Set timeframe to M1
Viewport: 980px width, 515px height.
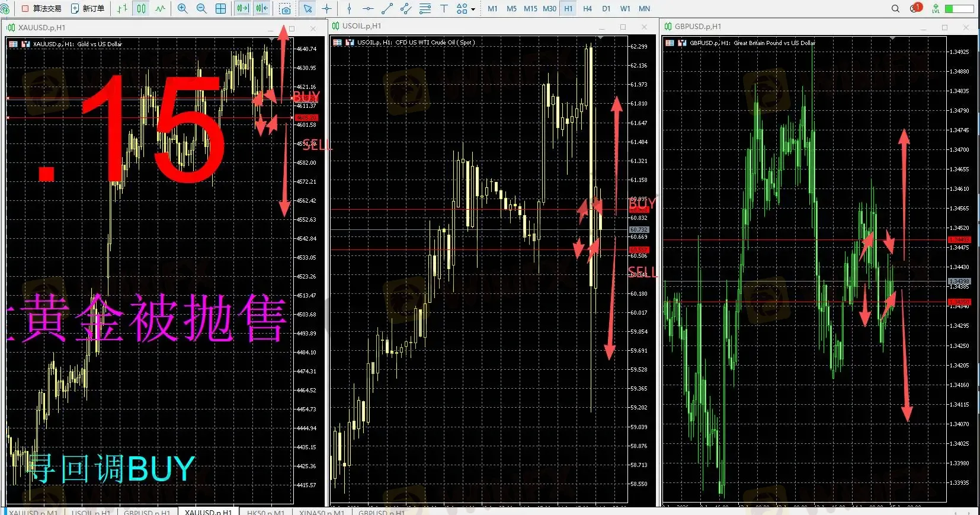(492, 9)
